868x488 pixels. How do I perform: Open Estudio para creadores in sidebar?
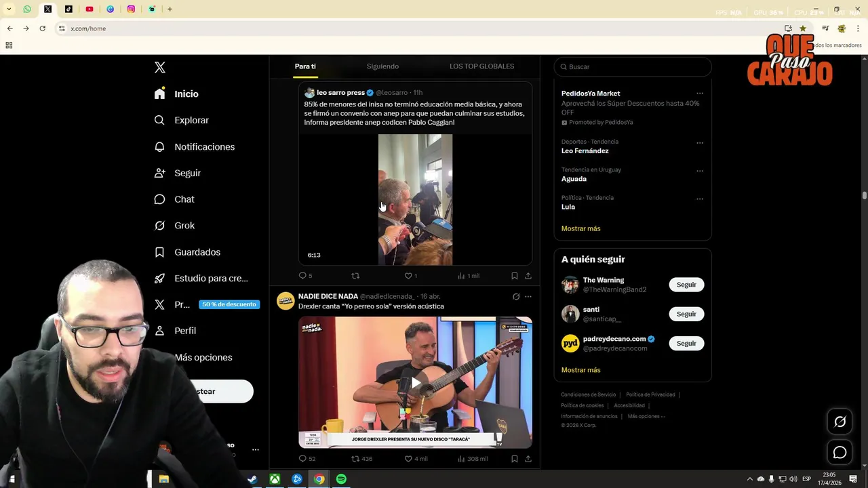click(x=201, y=279)
